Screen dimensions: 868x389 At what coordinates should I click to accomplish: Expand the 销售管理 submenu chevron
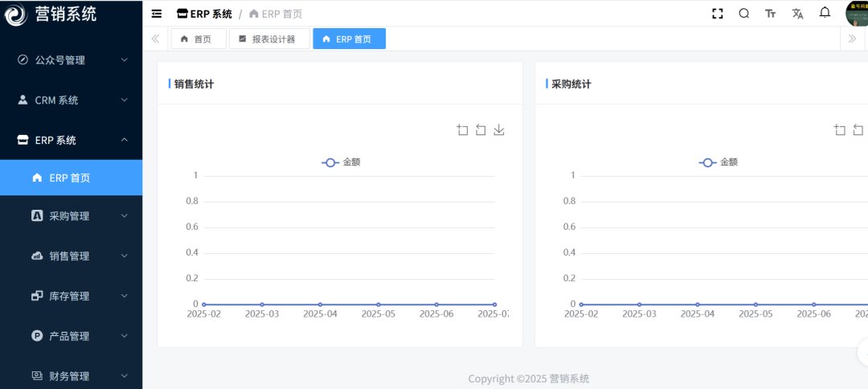coord(125,256)
